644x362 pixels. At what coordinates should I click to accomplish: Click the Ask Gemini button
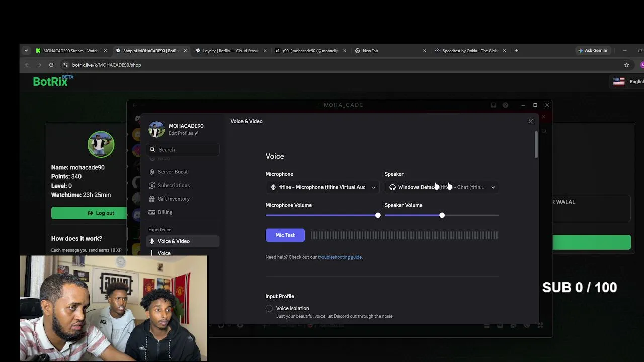593,51
